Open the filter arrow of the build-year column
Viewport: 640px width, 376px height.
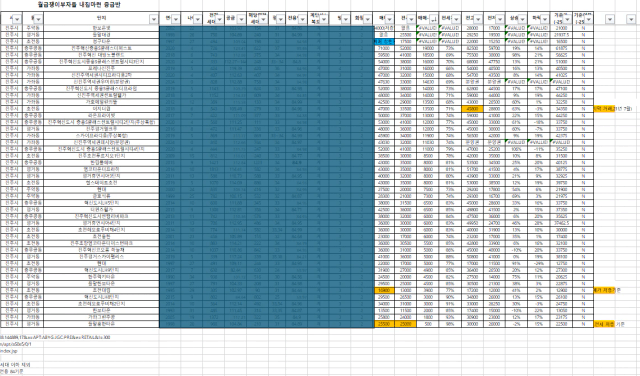point(176,19)
